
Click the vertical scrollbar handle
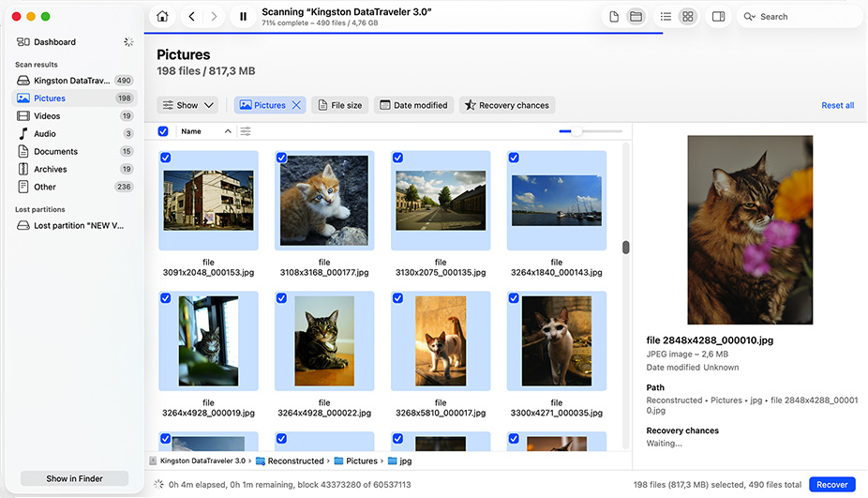(625, 247)
